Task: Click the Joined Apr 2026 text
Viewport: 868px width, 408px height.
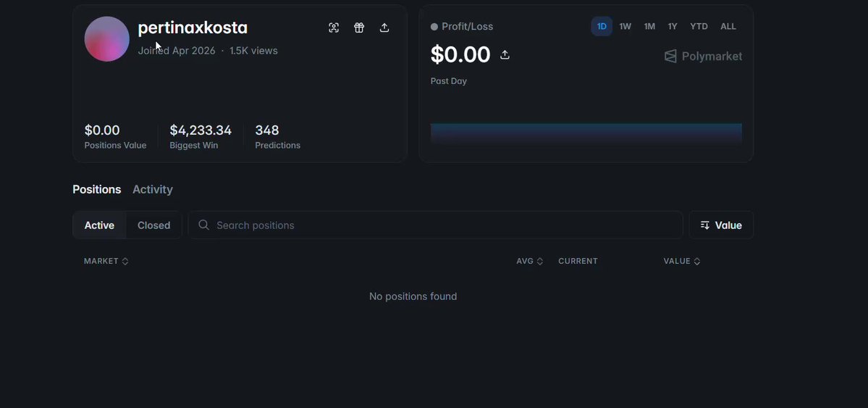Action: [177, 51]
